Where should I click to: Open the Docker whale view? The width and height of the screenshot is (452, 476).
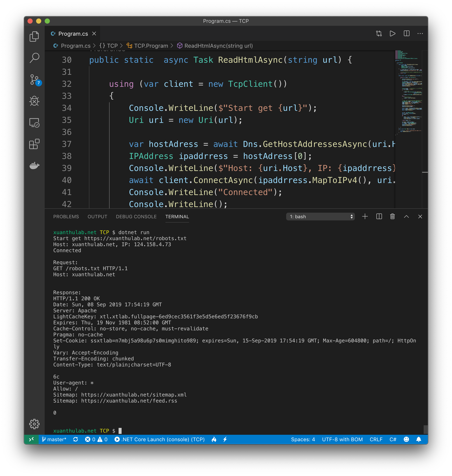tap(34, 165)
